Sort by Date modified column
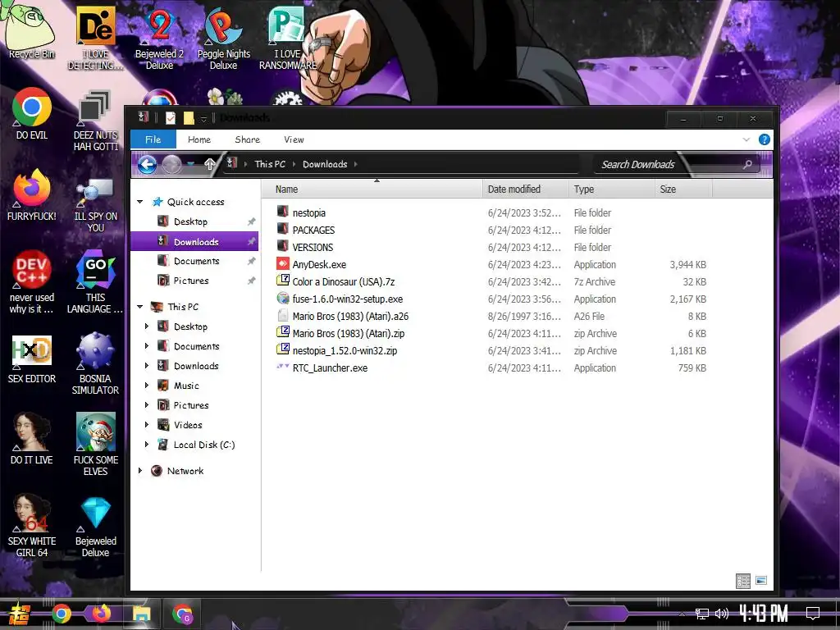840x630 pixels. 526,189
